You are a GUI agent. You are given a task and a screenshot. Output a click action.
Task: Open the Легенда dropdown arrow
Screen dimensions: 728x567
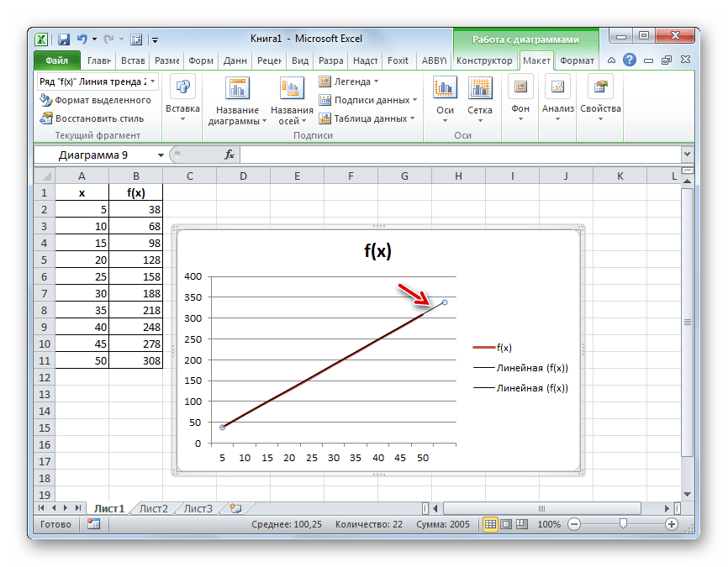click(376, 81)
